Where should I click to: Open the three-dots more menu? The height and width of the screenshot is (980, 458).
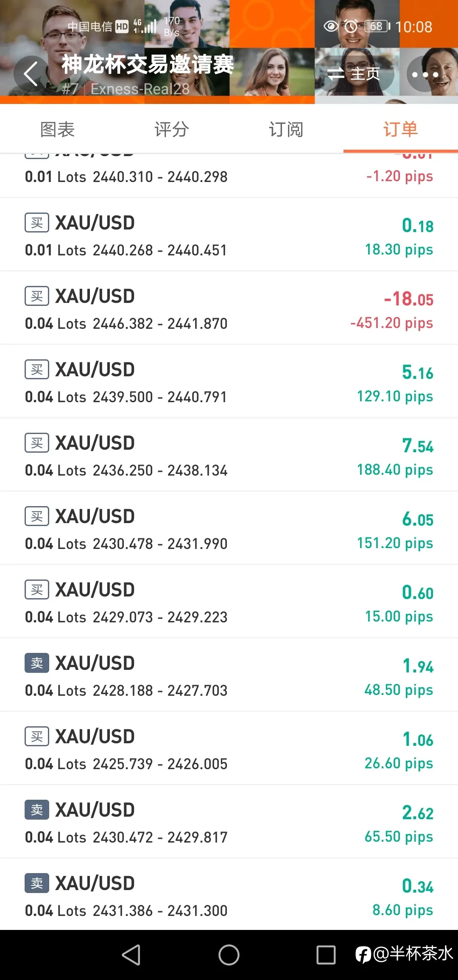(425, 74)
